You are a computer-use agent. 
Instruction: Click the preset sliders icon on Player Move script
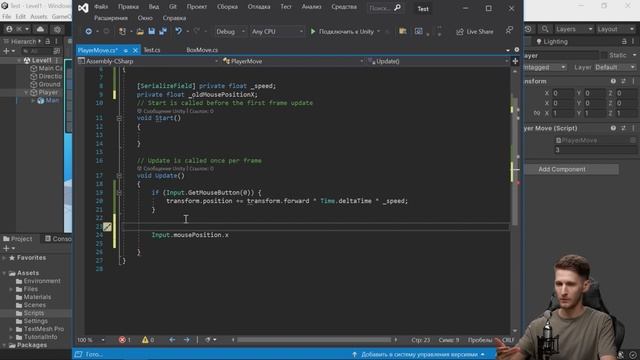[x=623, y=128]
